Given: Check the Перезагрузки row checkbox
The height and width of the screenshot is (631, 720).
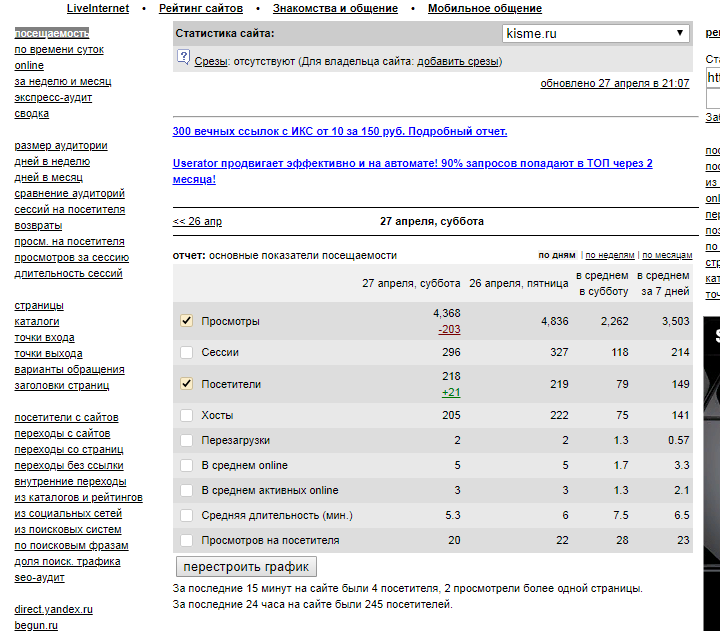Looking at the screenshot, I should 186,440.
